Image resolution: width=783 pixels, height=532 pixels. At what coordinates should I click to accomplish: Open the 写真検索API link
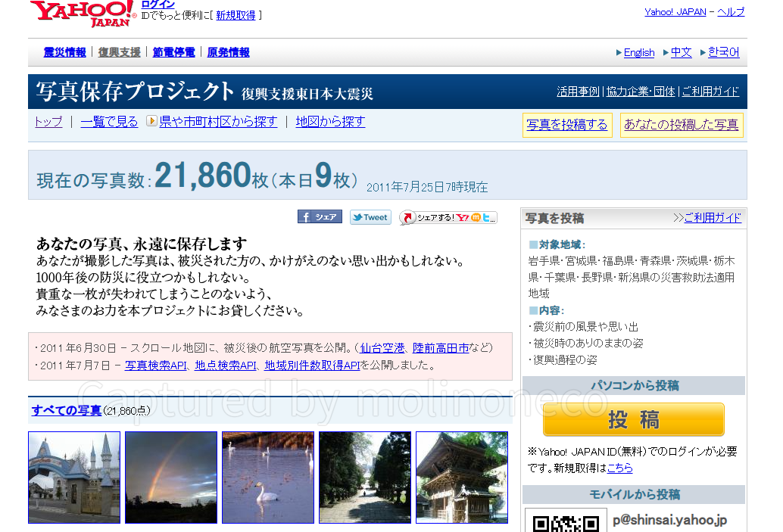155,365
